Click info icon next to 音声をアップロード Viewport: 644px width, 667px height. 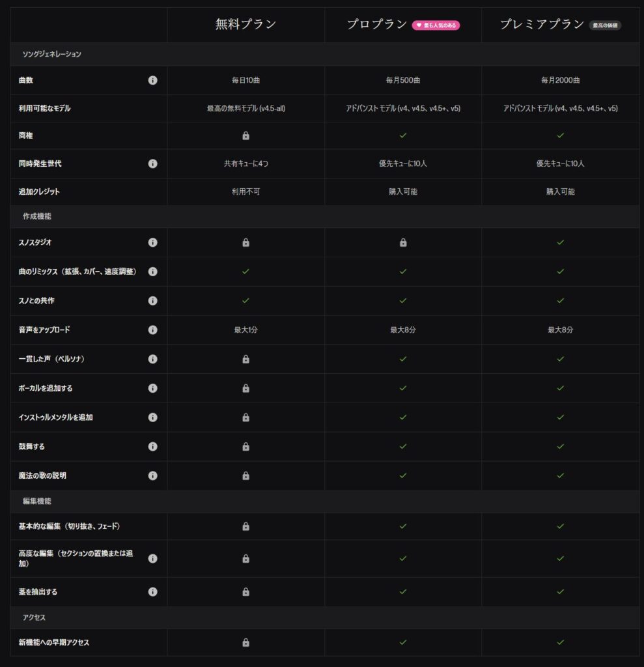(x=152, y=330)
